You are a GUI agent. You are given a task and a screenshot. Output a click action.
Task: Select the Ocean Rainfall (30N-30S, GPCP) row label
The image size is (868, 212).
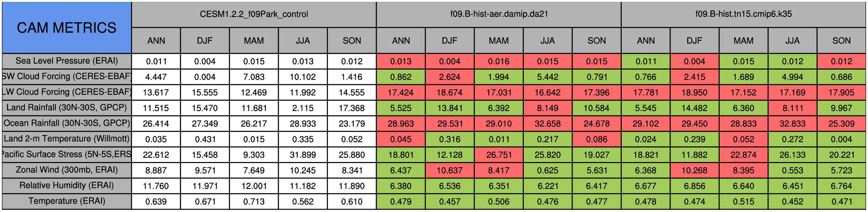point(66,123)
